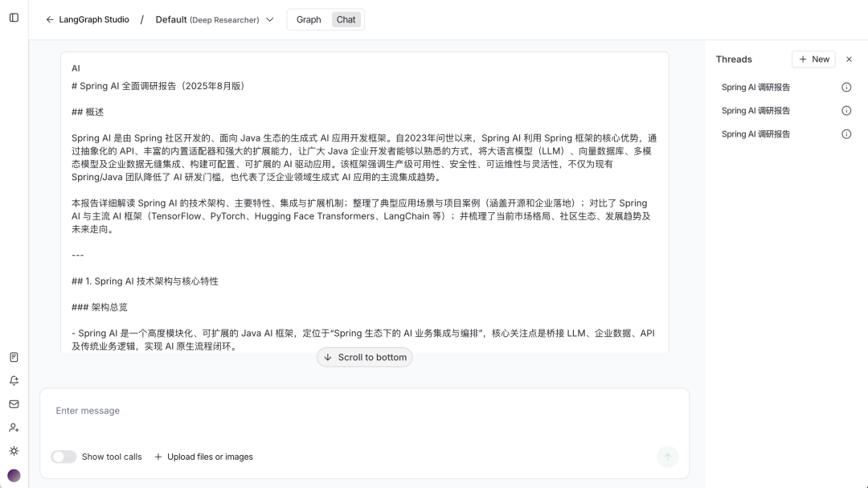The width and height of the screenshot is (868, 488).
Task: Open the purple user avatar
Action: tap(14, 476)
